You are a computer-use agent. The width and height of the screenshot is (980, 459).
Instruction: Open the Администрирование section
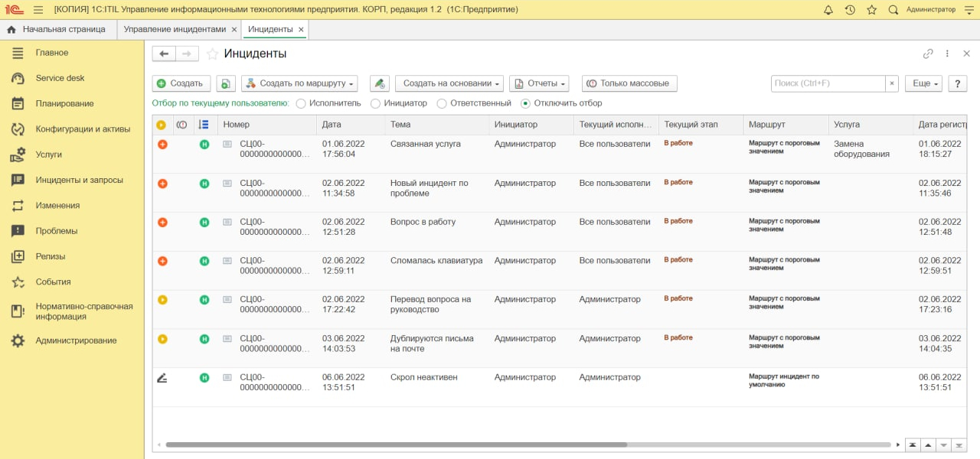(72, 340)
